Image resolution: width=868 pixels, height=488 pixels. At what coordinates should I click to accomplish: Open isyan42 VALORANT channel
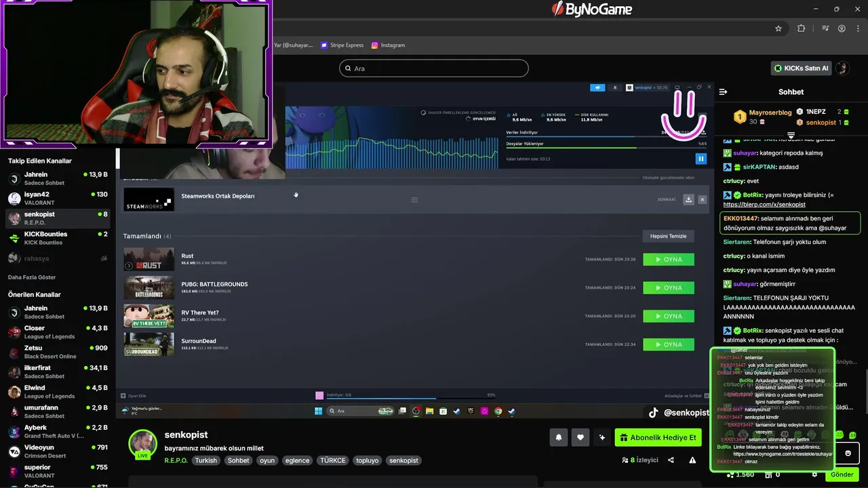click(x=58, y=199)
